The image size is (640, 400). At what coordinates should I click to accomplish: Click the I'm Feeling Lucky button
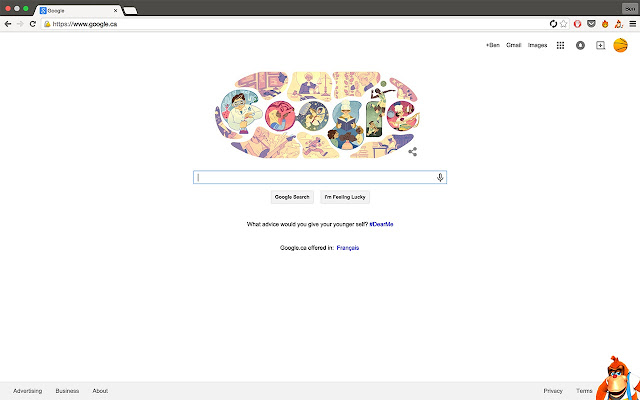click(x=345, y=197)
